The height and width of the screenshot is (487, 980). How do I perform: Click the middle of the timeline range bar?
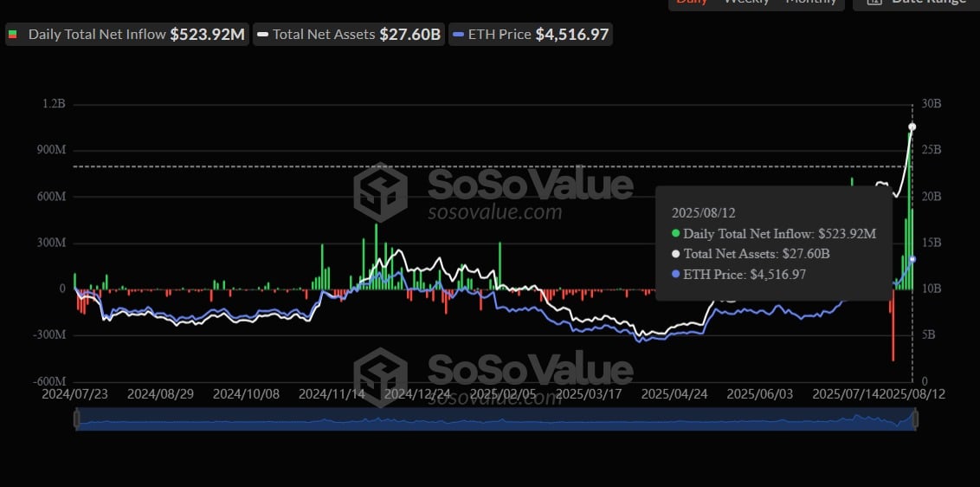pos(493,420)
